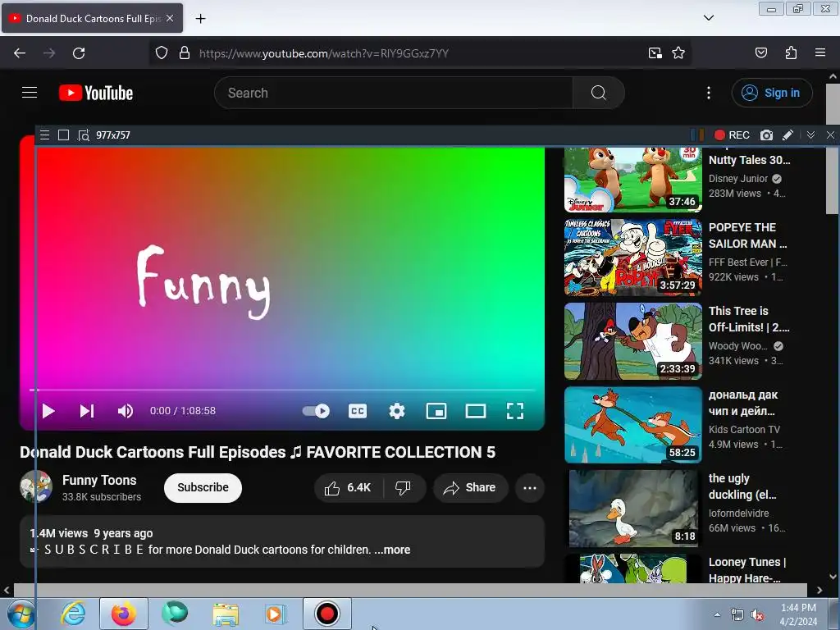Bookmark this page with star
840x630 pixels.
678,53
